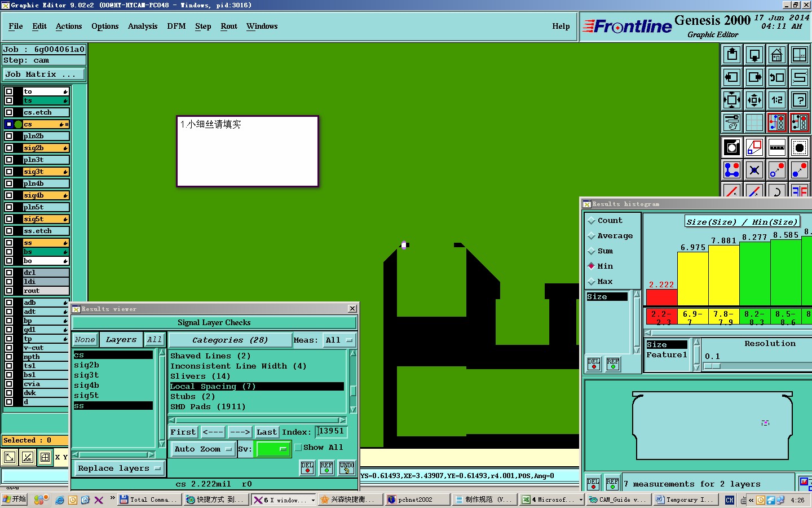The width and height of the screenshot is (812, 508).
Task: Select Min radio option in histogram
Action: (601, 266)
